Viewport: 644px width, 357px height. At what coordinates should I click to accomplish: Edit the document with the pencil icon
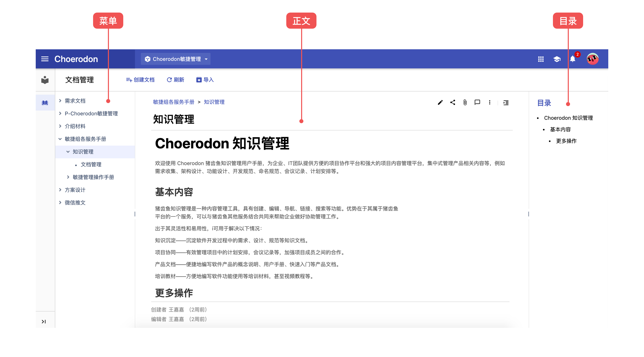tap(440, 102)
